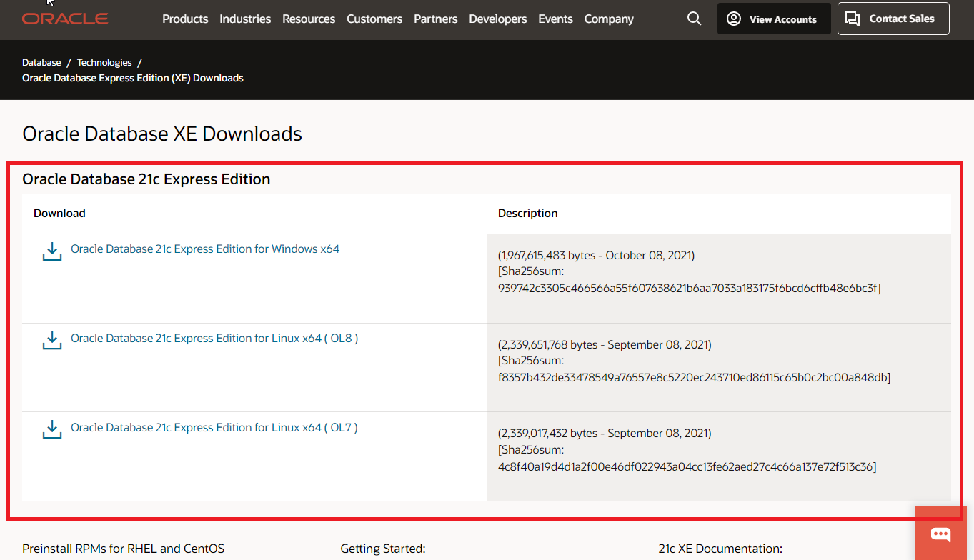974x560 pixels.
Task: Go to the Database breadcrumb
Action: [41, 63]
